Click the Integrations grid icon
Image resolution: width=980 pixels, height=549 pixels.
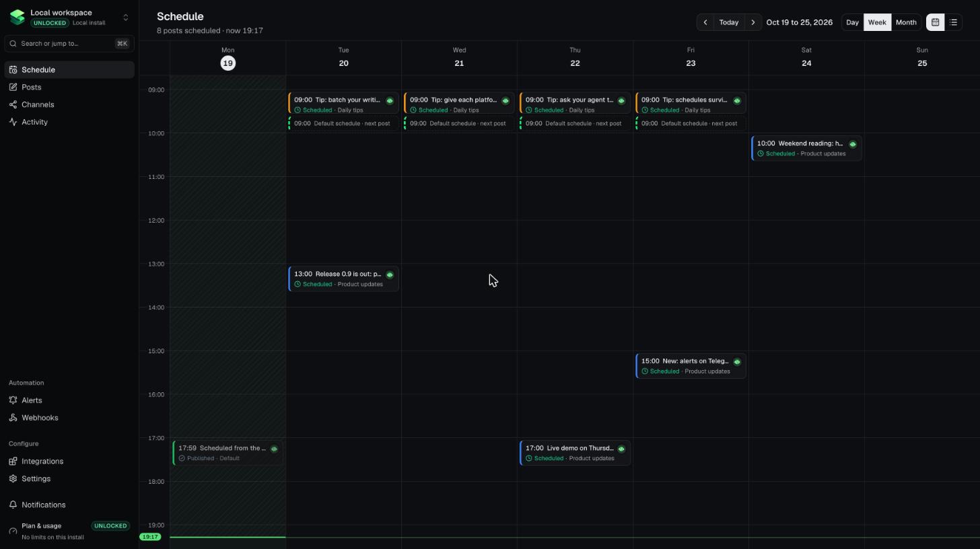13,462
